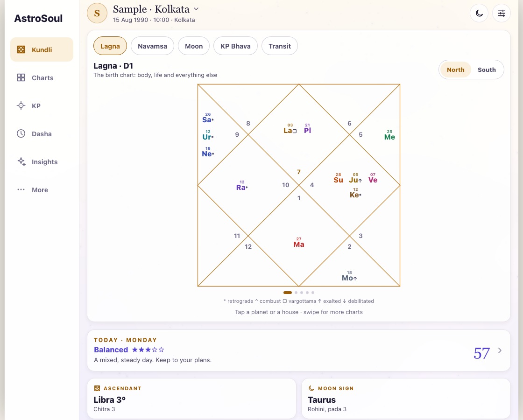Tap the Jupiter (Ju) planet
The height and width of the screenshot is (420, 523).
355,178
